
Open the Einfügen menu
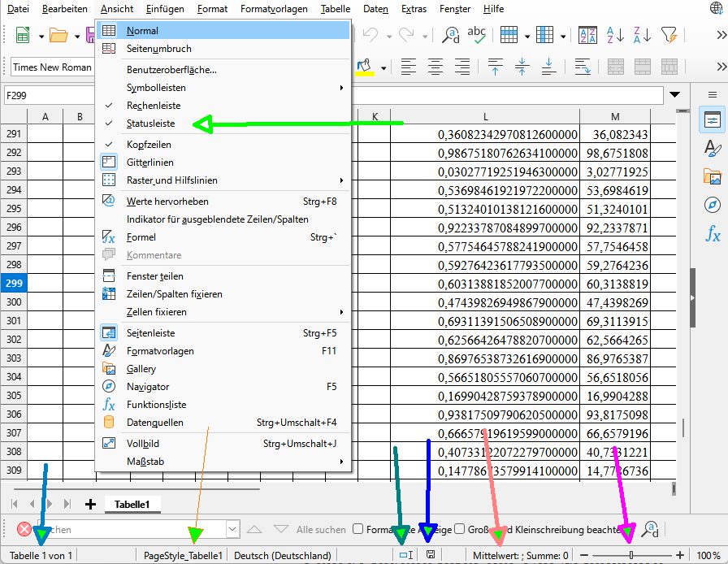[165, 9]
